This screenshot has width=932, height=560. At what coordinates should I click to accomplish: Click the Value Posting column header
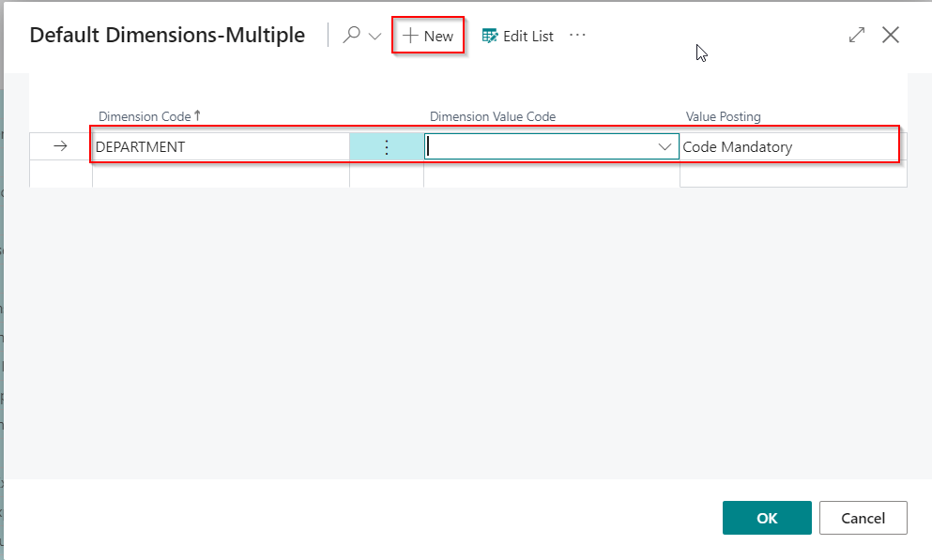pos(723,116)
